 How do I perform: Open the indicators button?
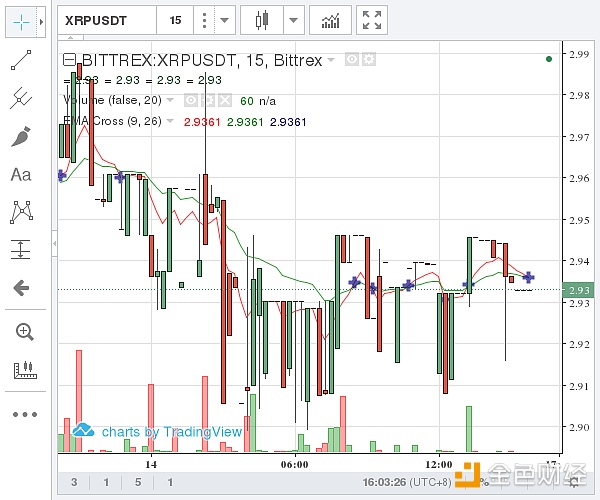click(x=330, y=20)
